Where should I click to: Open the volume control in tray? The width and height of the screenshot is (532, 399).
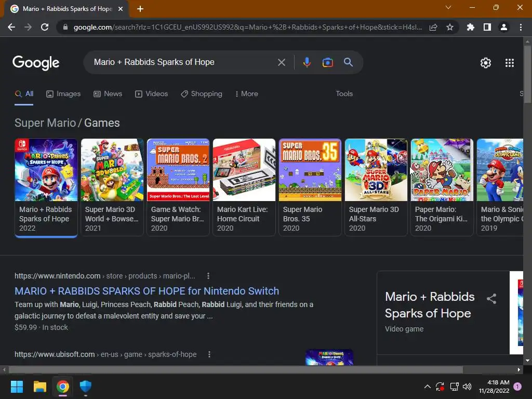tap(467, 387)
